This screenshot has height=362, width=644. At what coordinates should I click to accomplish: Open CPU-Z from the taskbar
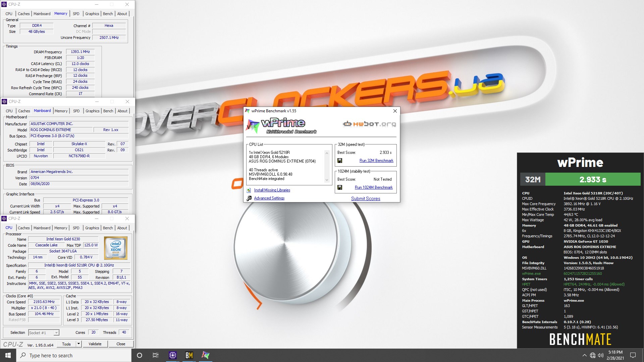[x=173, y=355]
